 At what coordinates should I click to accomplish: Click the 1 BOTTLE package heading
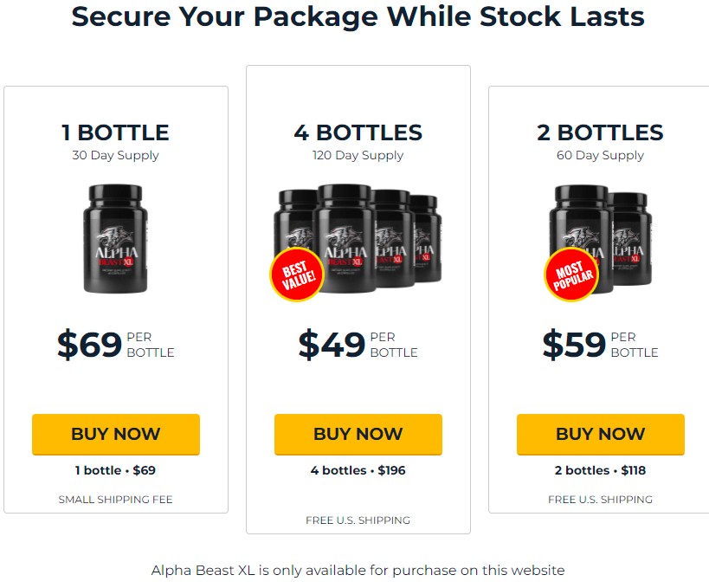115,132
